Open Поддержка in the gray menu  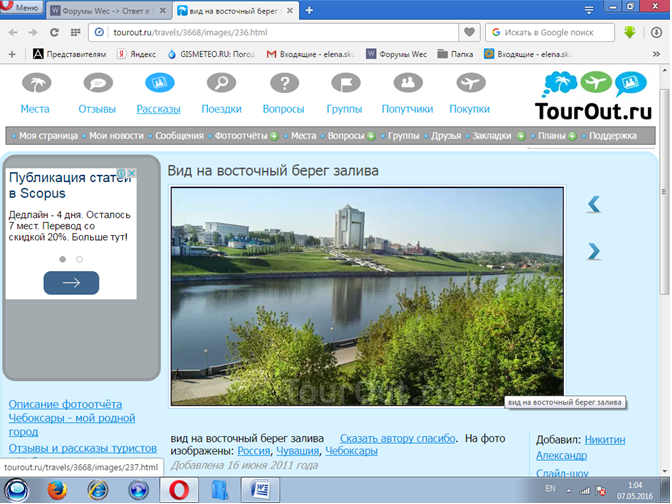[613, 136]
